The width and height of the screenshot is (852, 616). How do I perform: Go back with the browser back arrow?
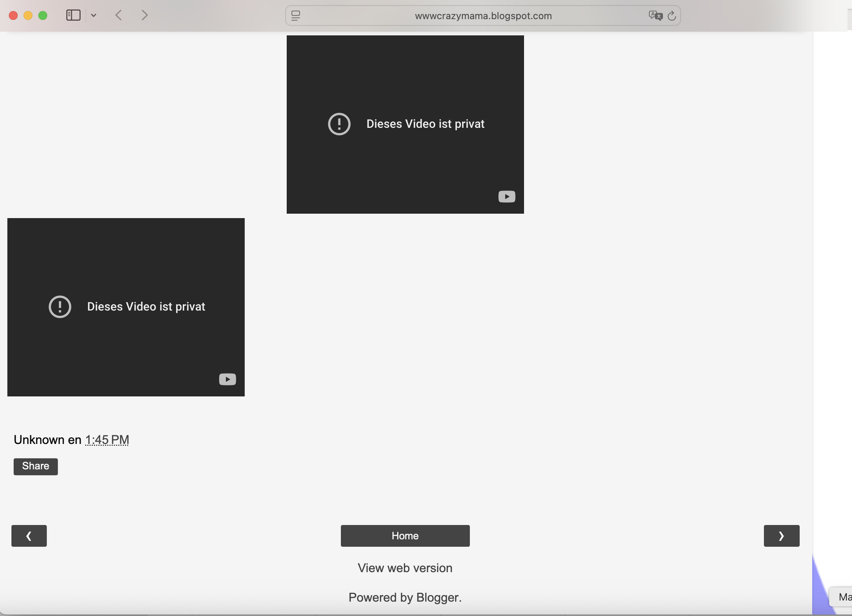118,16
